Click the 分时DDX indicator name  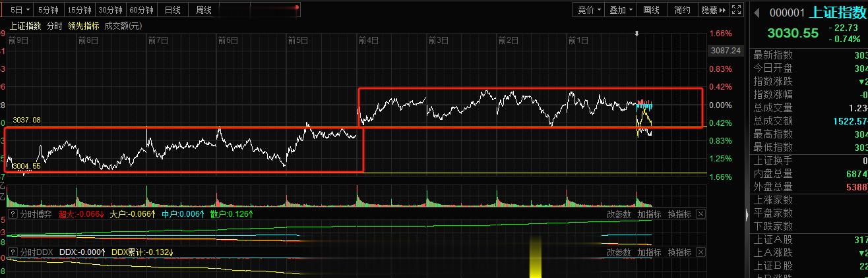coord(36,252)
